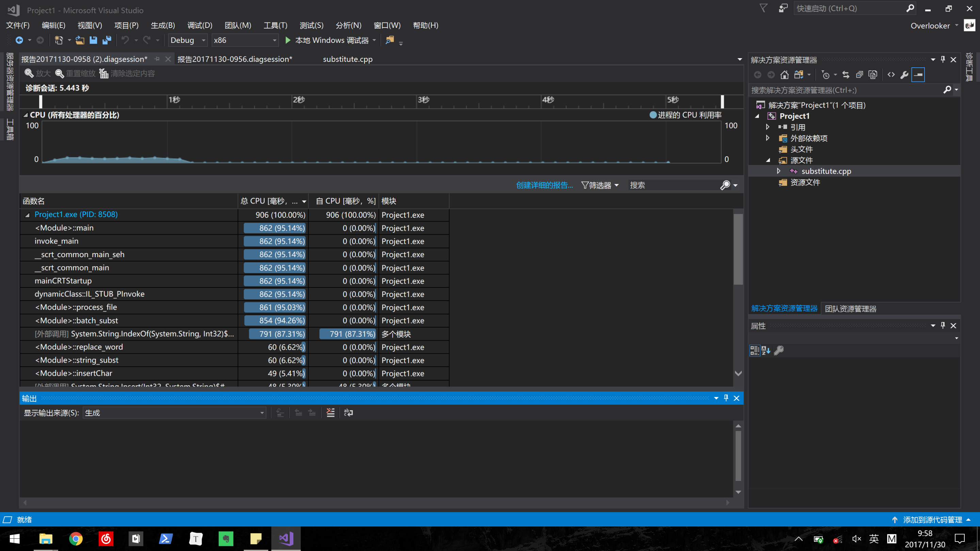
Task: Click the properties wrench icon in Solution Explorer
Action: click(x=904, y=74)
